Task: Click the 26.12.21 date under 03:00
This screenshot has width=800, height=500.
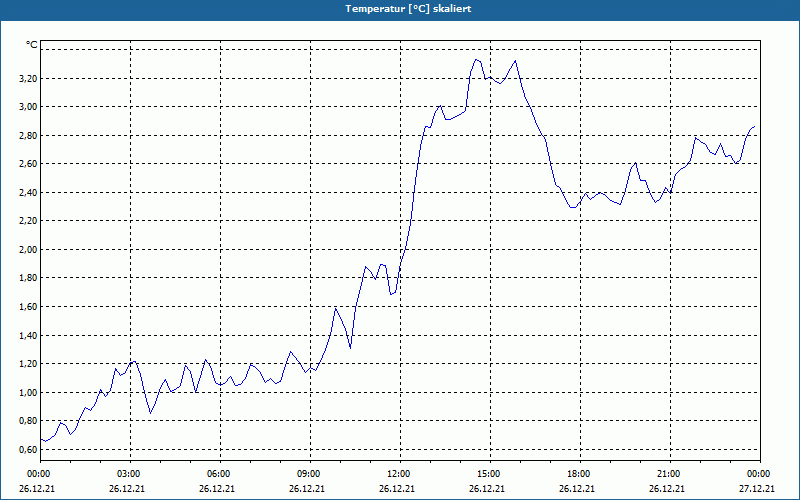Action: click(127, 489)
